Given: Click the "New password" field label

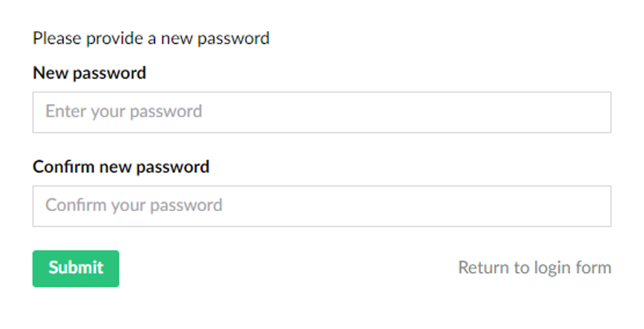Looking at the screenshot, I should click(x=90, y=73).
